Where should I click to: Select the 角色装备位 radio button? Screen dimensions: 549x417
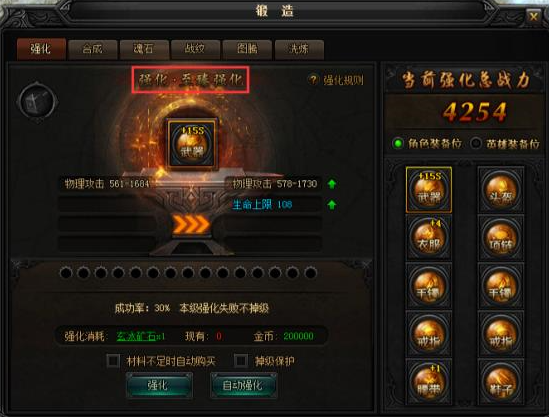tap(398, 144)
